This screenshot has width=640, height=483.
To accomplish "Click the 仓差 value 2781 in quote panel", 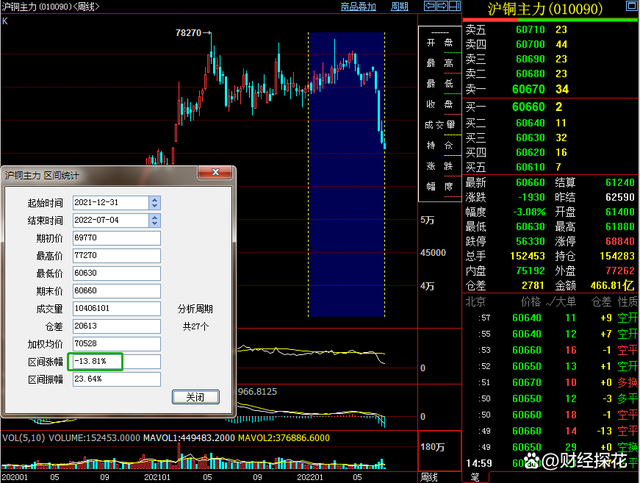I will (x=533, y=285).
